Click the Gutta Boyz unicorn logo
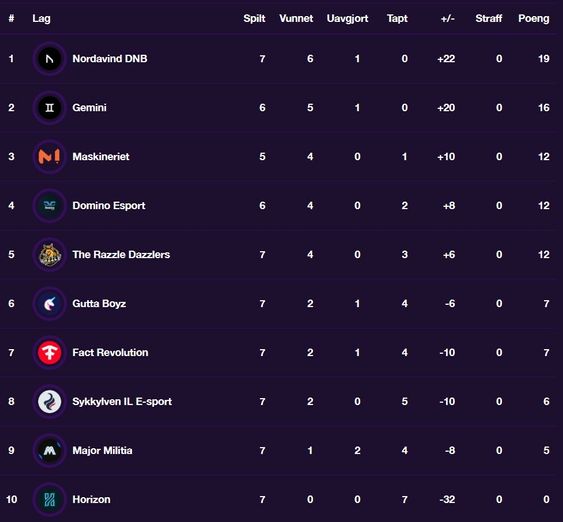563x522 pixels. pyautogui.click(x=50, y=303)
